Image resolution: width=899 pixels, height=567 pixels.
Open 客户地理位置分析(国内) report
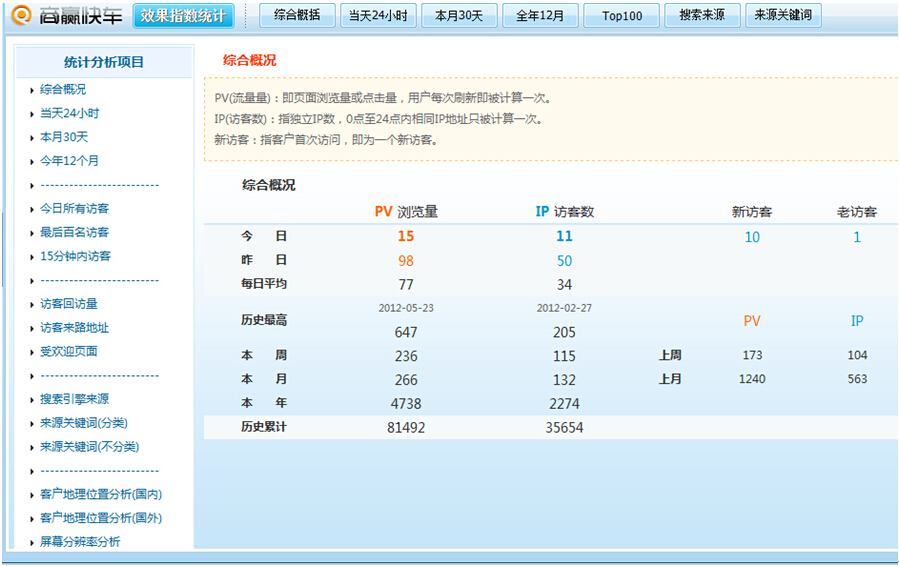pos(101,495)
